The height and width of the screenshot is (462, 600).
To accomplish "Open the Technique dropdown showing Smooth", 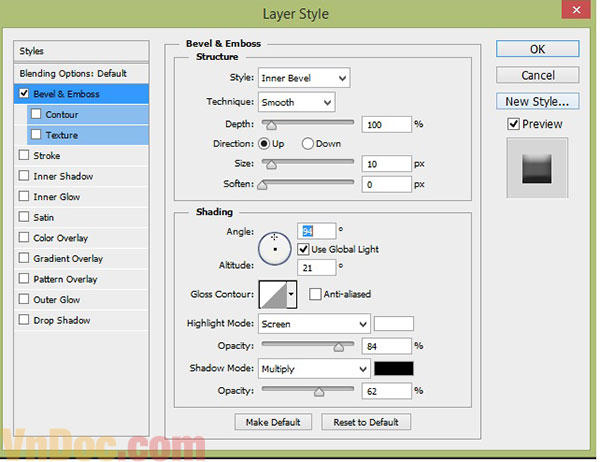I will click(x=297, y=102).
